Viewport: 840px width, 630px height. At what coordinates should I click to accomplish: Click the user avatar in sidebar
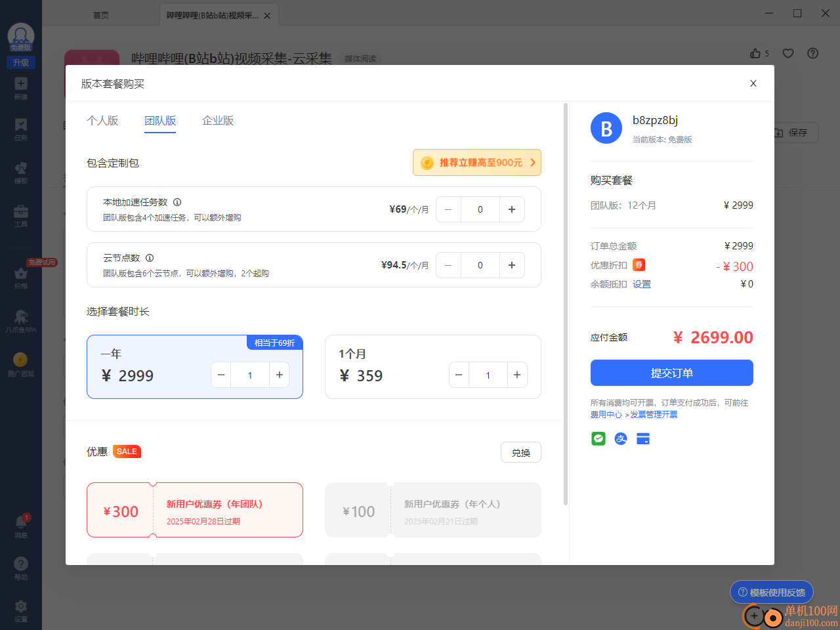coord(21,37)
